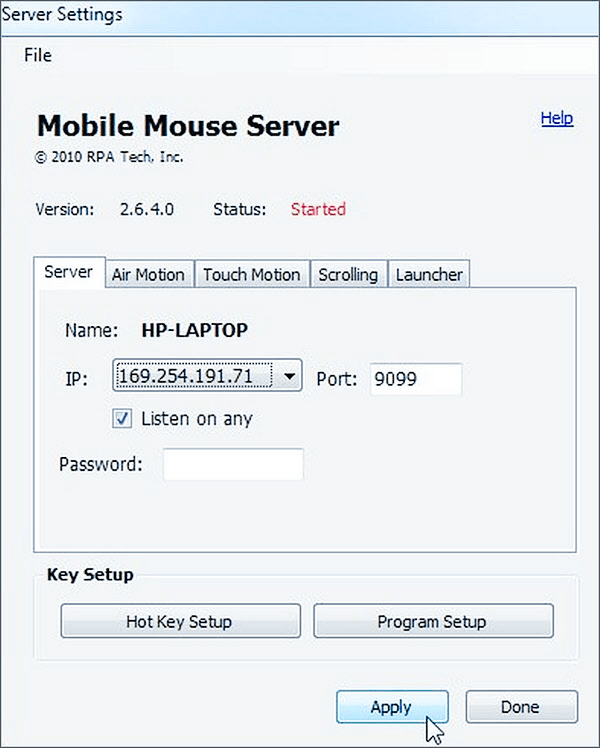Open Hot Key Setup
The image size is (600, 748).
coord(181,621)
